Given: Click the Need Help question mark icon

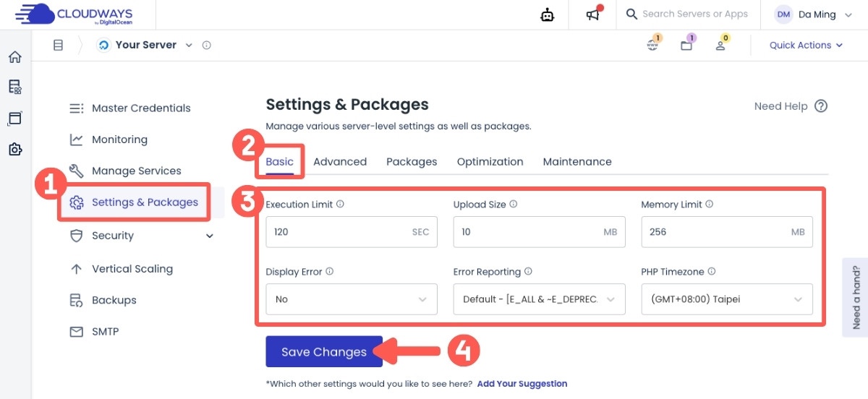Looking at the screenshot, I should [x=821, y=106].
